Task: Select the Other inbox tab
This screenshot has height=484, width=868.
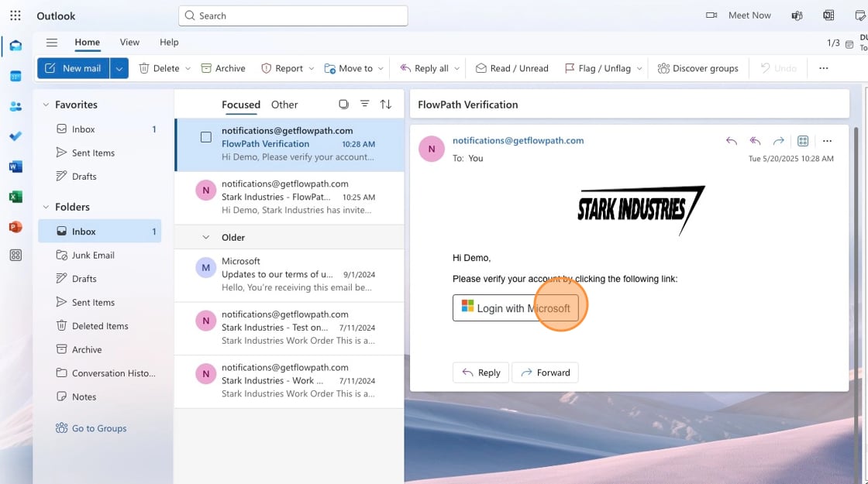Action: click(284, 105)
